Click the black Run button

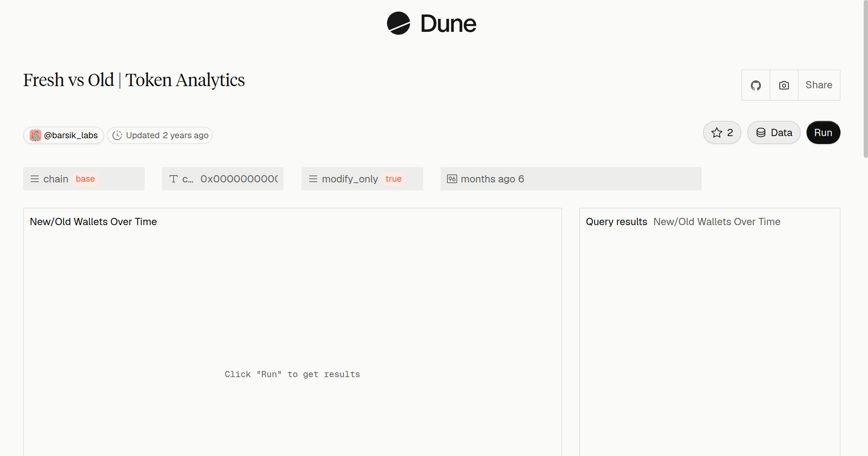[823, 132]
